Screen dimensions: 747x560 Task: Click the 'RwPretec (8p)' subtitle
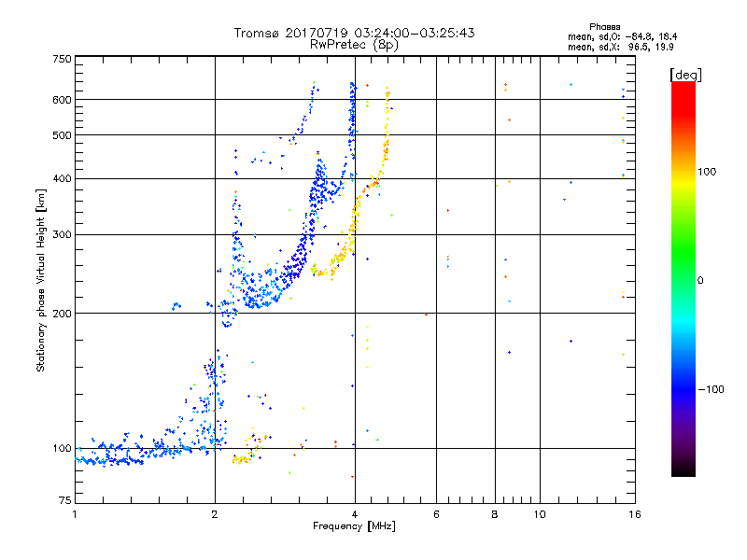(354, 45)
